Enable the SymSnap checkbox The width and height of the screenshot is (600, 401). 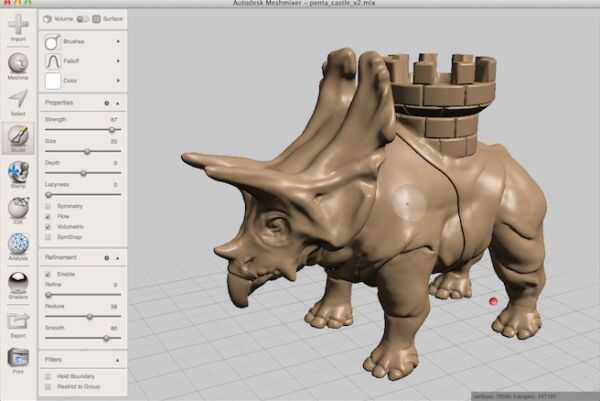click(x=48, y=237)
